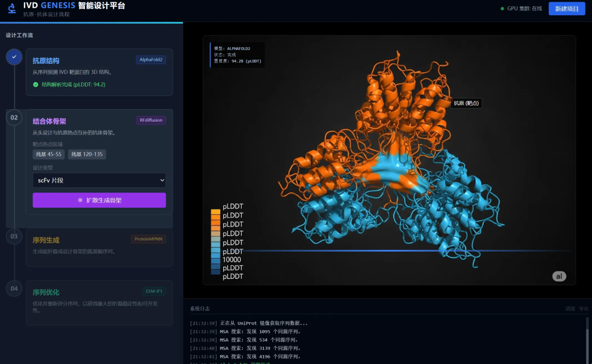This screenshot has width=592, height=364.
Task: Select the step 04 number circle
Action: (14, 288)
